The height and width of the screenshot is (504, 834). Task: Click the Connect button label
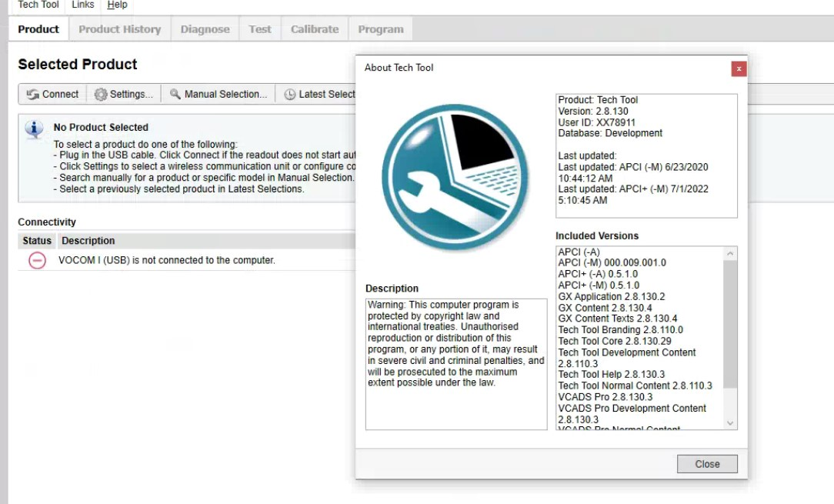click(x=60, y=94)
